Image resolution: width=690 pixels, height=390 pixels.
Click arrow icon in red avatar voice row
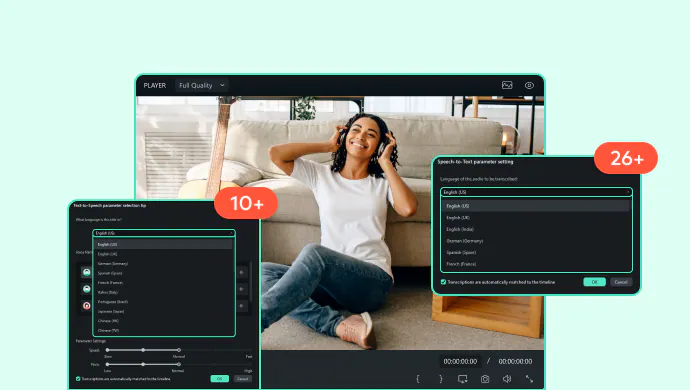pos(242,305)
